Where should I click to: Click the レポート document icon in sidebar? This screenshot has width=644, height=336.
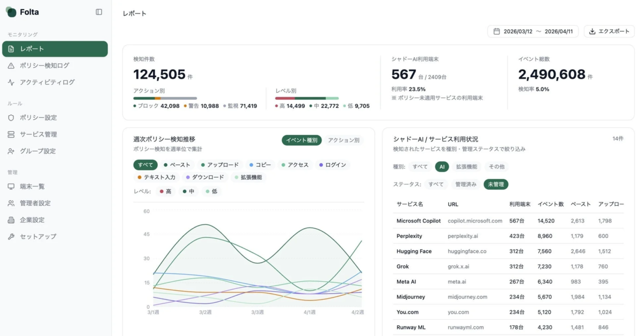(11, 49)
